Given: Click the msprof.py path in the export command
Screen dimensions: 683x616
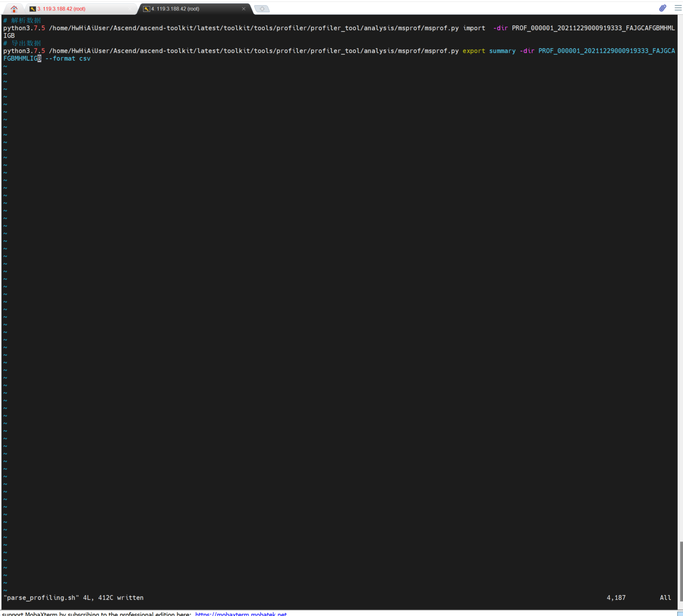Looking at the screenshot, I should pyautogui.click(x=254, y=51).
